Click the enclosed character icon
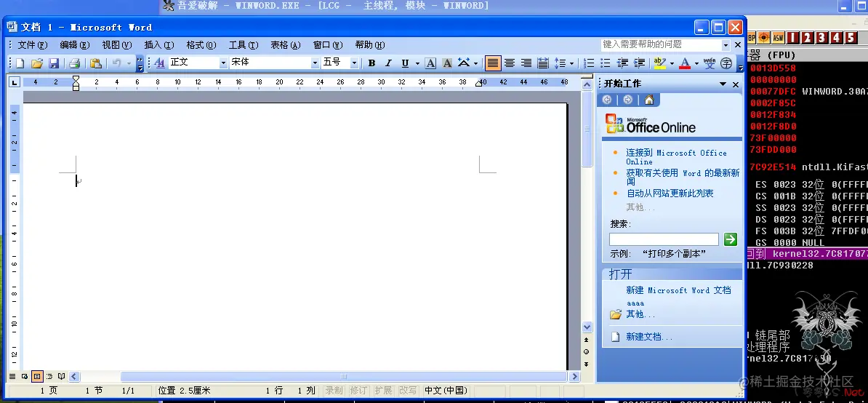Viewport: 868px width, 403px height. pyautogui.click(x=726, y=63)
